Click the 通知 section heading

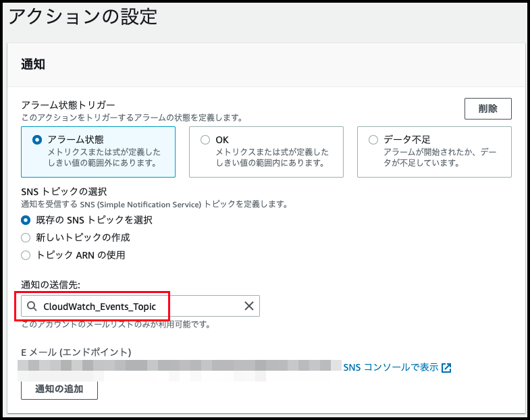coord(33,64)
